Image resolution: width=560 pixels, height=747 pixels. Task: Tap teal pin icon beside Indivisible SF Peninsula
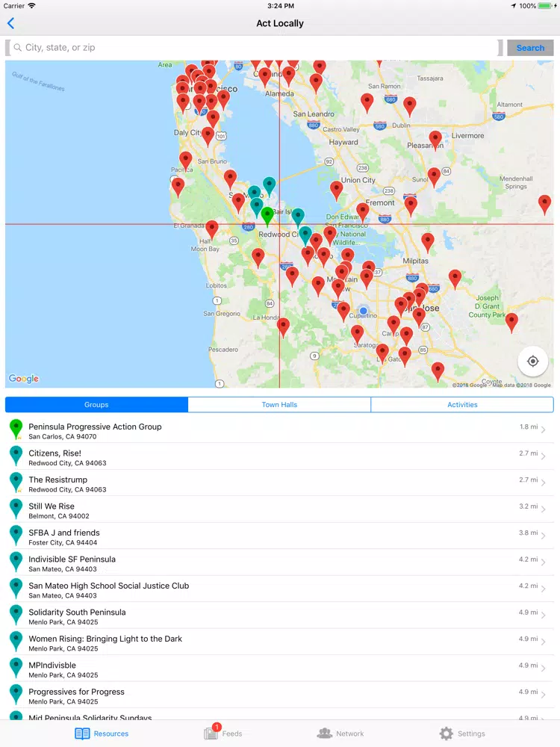click(16, 562)
